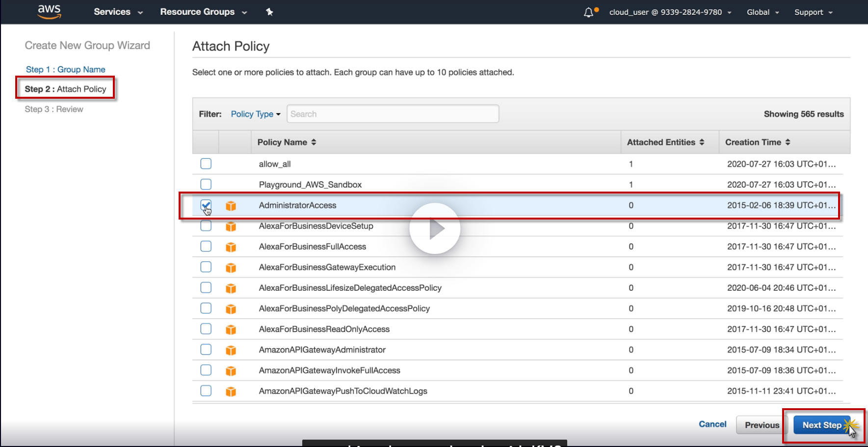Open the Global region dropdown

(763, 12)
